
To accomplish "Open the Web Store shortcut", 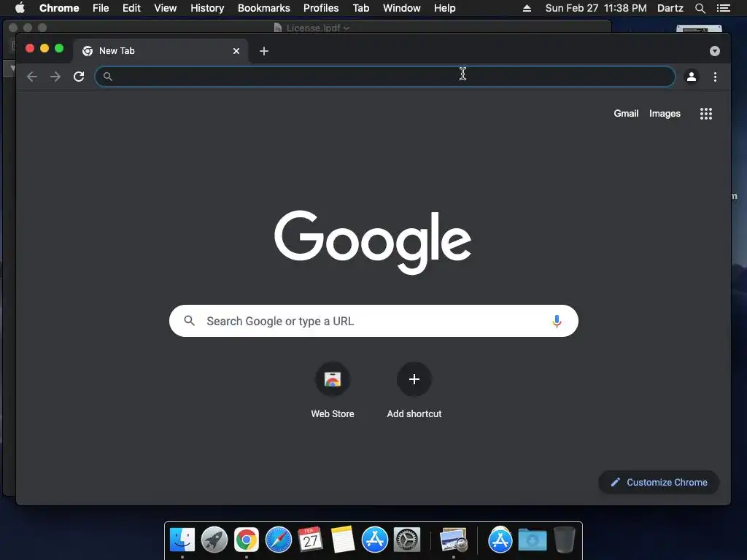I will [x=333, y=391].
